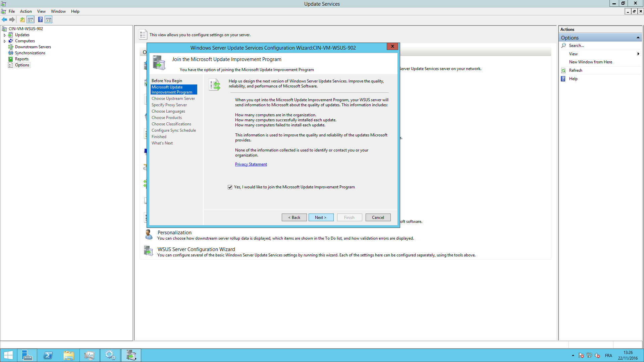Click the Back button in the wizard
Viewport: 644px width, 362px height.
tap(294, 218)
